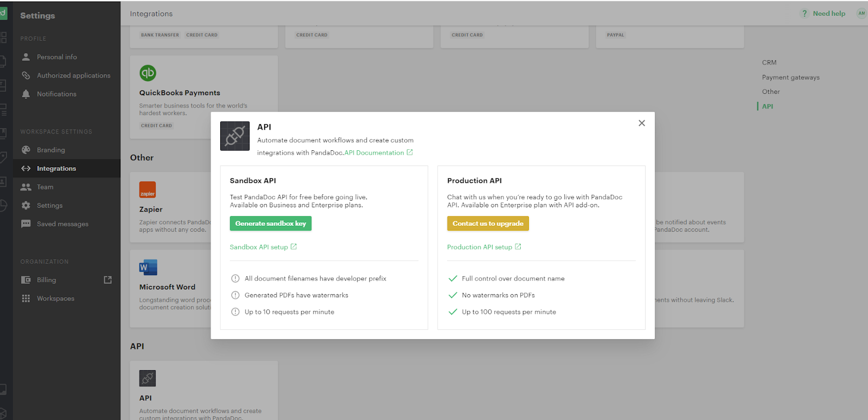
Task: Open the Zapier integration card title
Action: point(151,209)
